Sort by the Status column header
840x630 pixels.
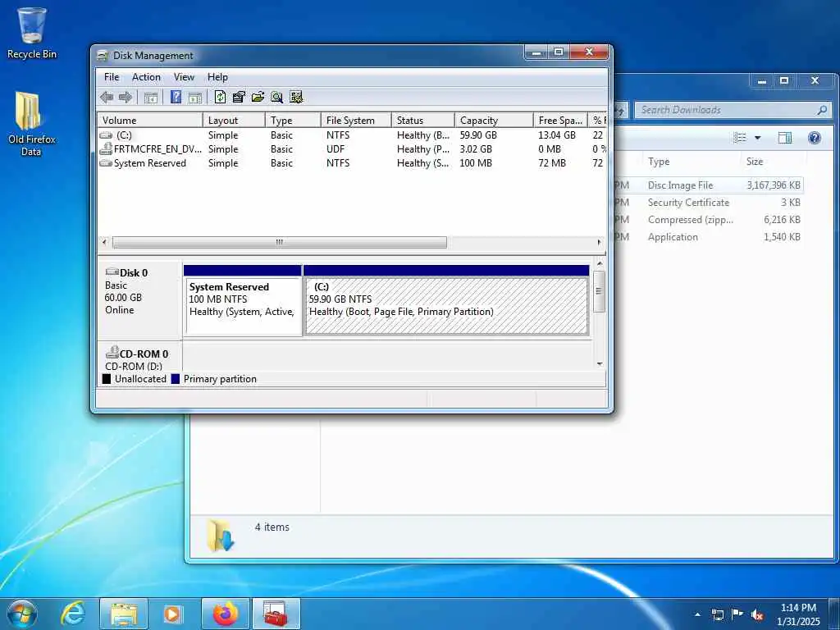click(423, 121)
